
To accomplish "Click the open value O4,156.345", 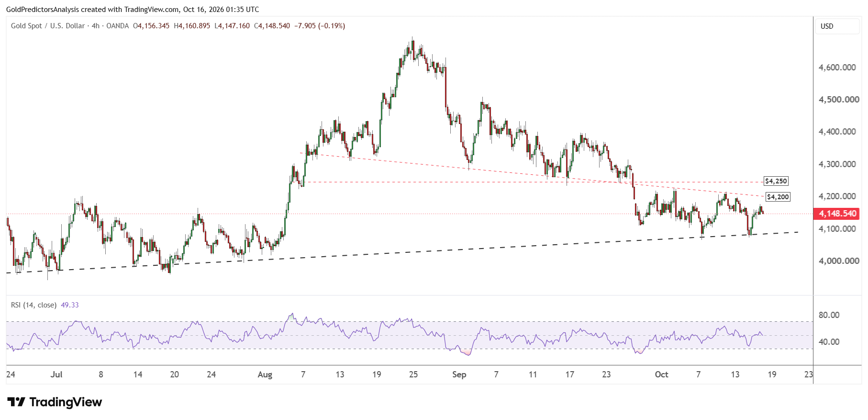I will (x=151, y=26).
